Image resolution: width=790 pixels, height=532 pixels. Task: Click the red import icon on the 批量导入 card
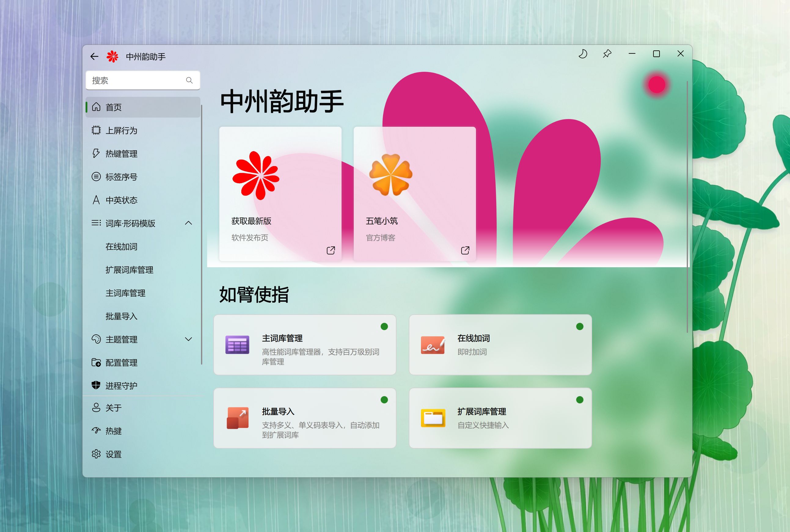(x=237, y=418)
